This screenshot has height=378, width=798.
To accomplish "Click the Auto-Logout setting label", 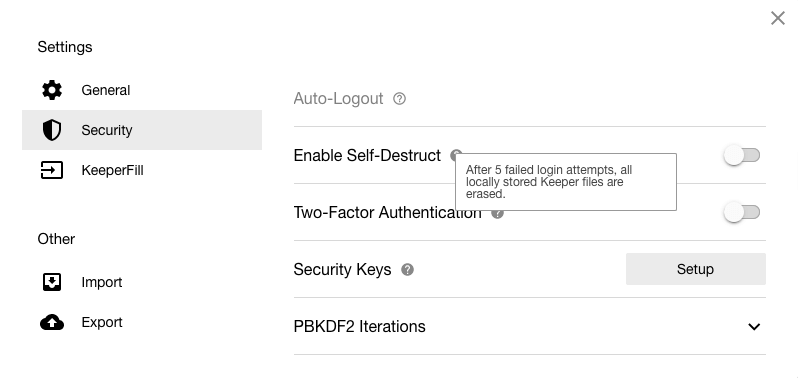I will tap(338, 99).
